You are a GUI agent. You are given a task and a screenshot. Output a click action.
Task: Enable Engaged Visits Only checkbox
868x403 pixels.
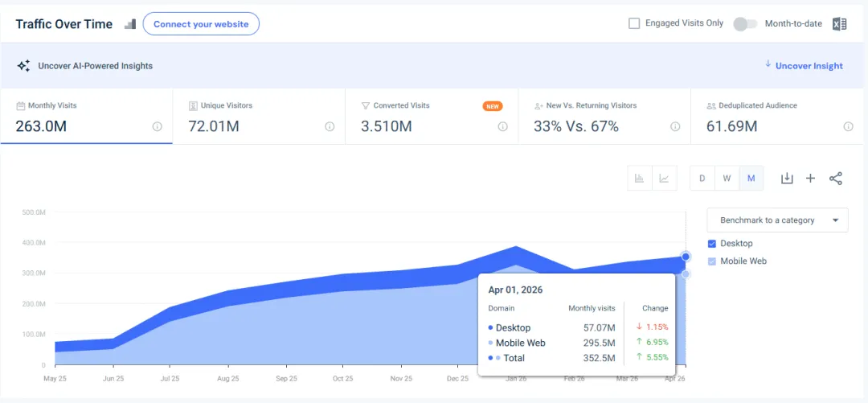click(x=634, y=23)
